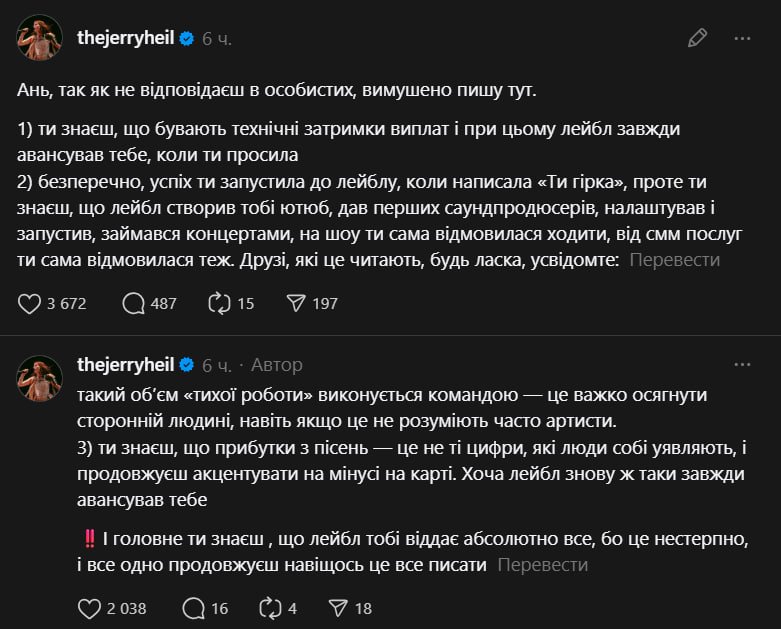Image resolution: width=781 pixels, height=629 pixels.
Task: Repost the second post with 4 reposts
Action: [x=269, y=607]
